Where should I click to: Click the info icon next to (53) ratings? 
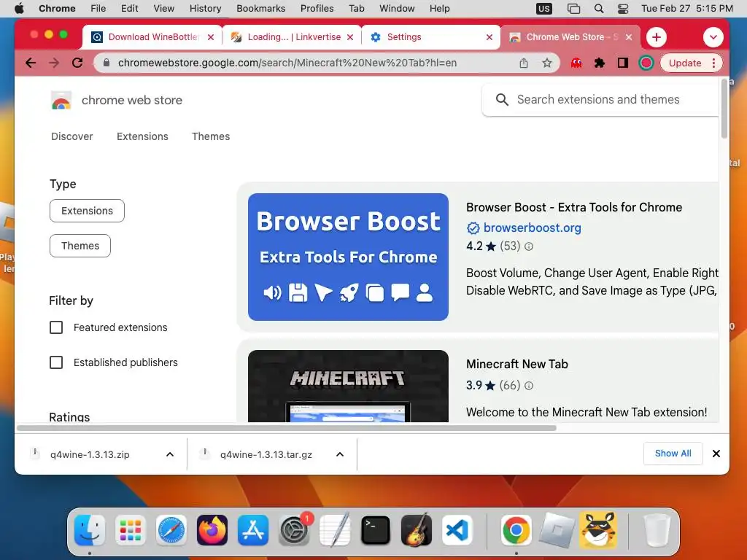pyautogui.click(x=529, y=246)
